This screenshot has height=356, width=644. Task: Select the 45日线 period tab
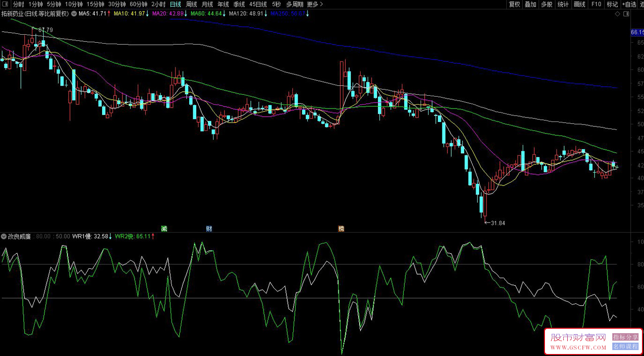(258, 4)
